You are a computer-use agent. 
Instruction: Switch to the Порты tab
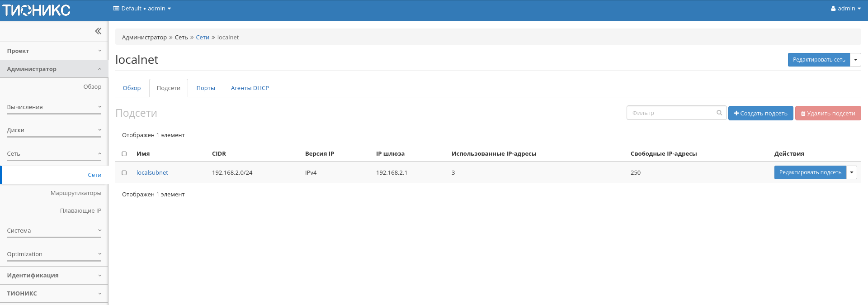click(x=206, y=88)
